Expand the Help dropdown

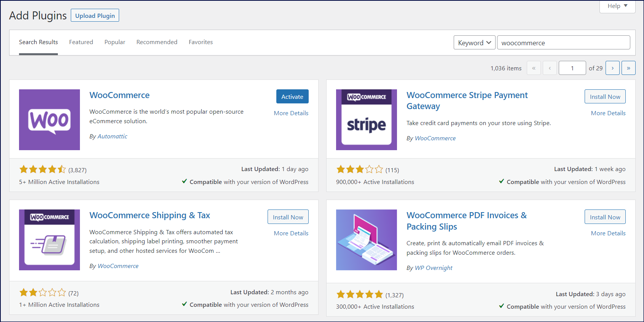click(617, 6)
